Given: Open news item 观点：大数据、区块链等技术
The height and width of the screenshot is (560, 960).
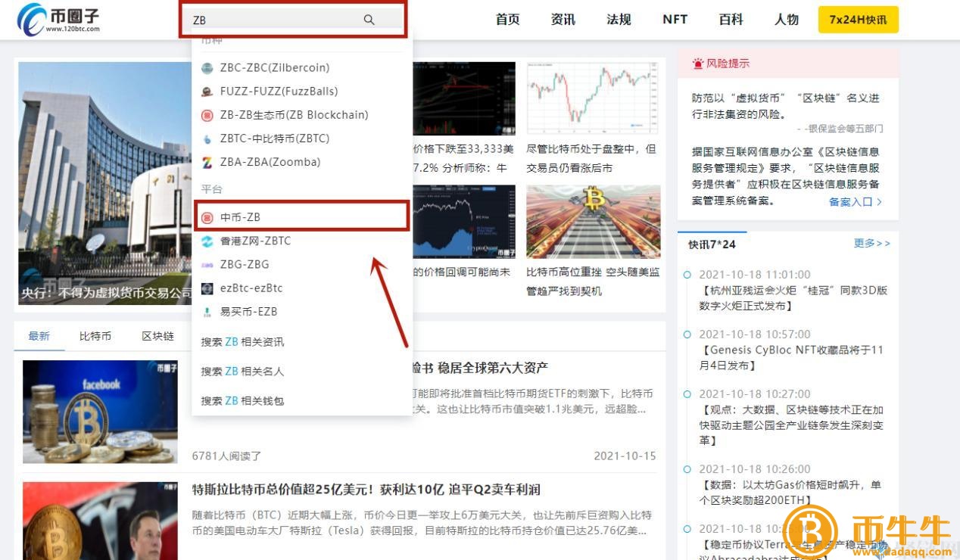Looking at the screenshot, I should click(x=790, y=425).
